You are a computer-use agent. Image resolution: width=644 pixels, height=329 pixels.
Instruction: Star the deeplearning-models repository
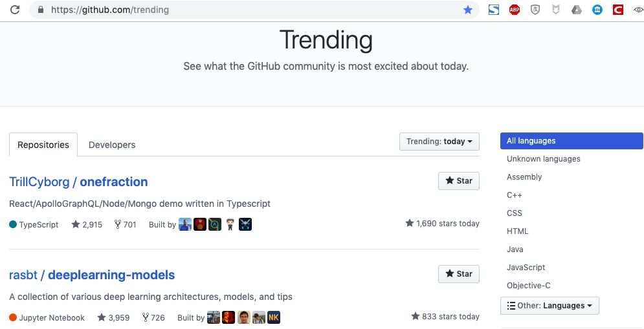coord(458,274)
